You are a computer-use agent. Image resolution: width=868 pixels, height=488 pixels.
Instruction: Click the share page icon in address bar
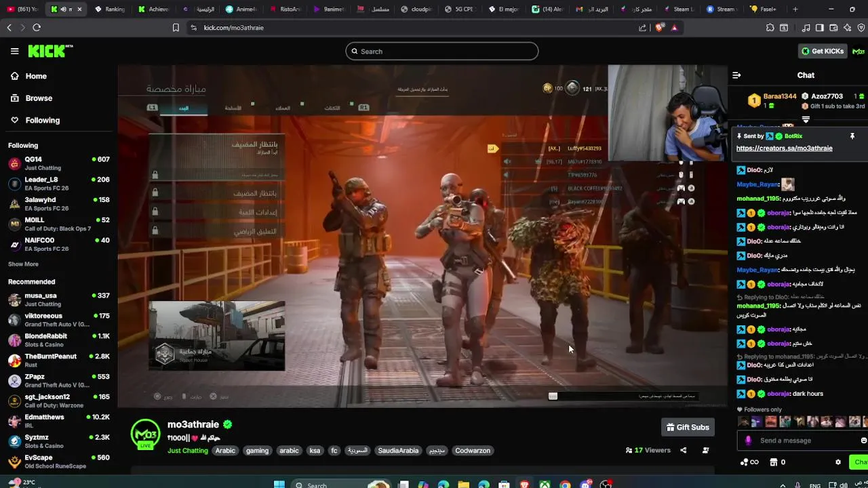click(x=642, y=28)
